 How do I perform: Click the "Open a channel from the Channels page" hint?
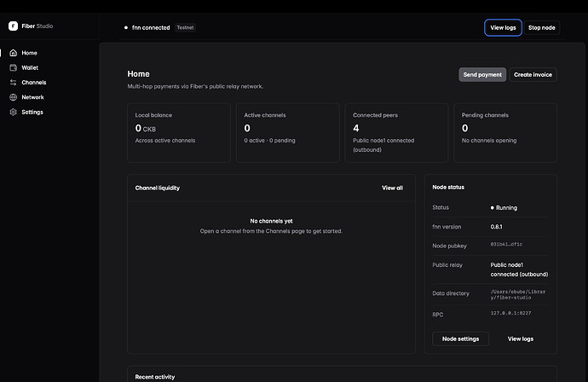click(271, 231)
